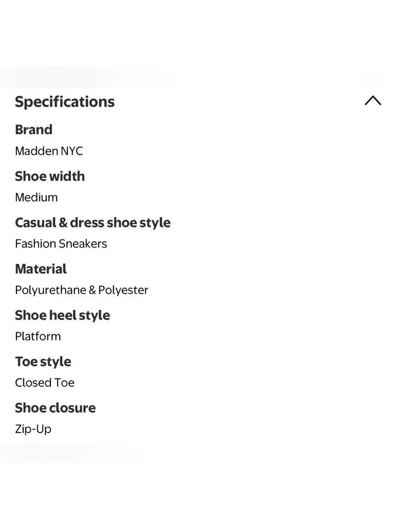Click Polyurethane & Polyester text
Image resolution: width=399 pixels, height=532 pixels.
coord(81,290)
